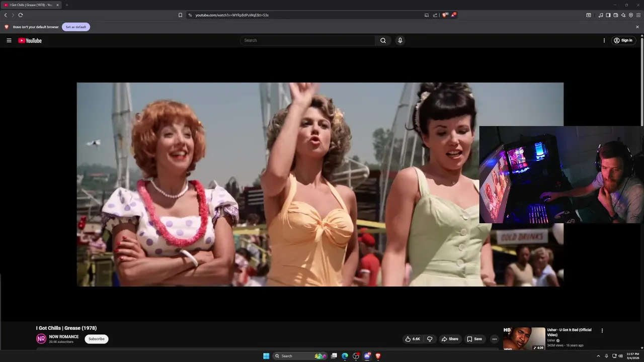Open Task View on taskbar
The width and height of the screenshot is (644, 362).
334,356
